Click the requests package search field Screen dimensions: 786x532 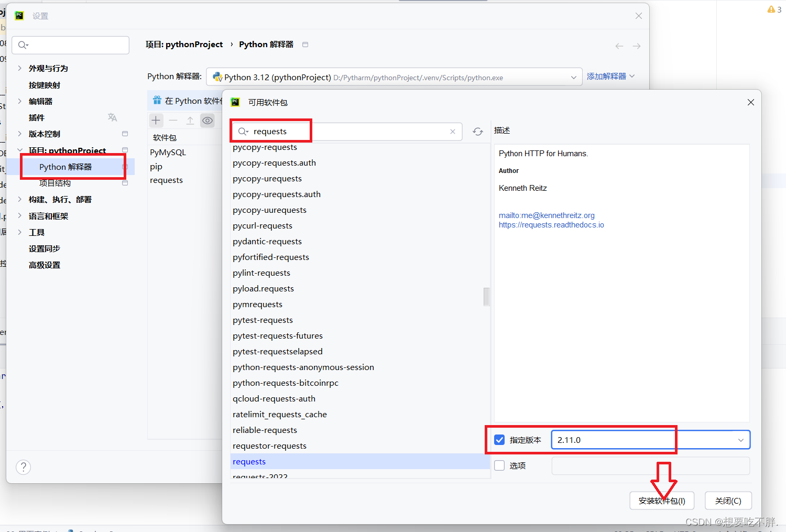click(x=347, y=132)
